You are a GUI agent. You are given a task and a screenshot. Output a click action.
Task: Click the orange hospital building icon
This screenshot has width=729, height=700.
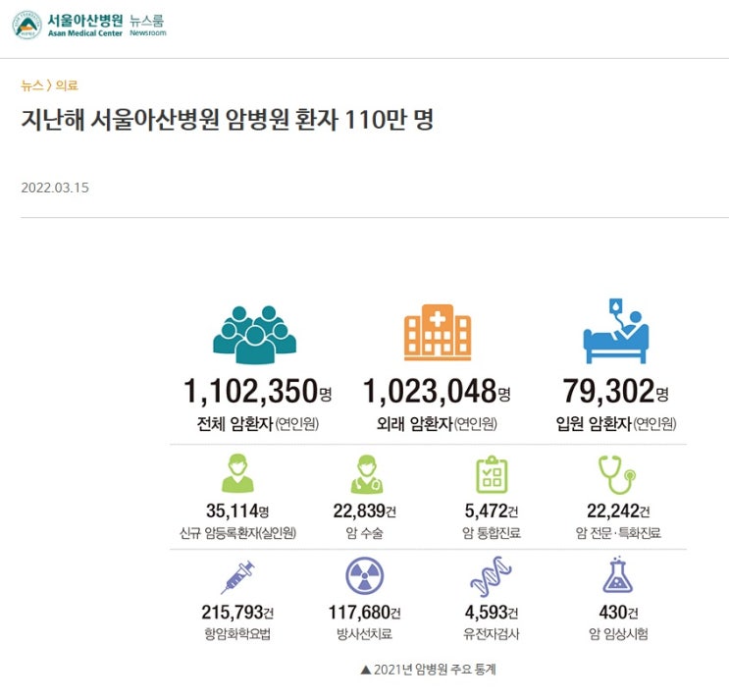coord(438,332)
